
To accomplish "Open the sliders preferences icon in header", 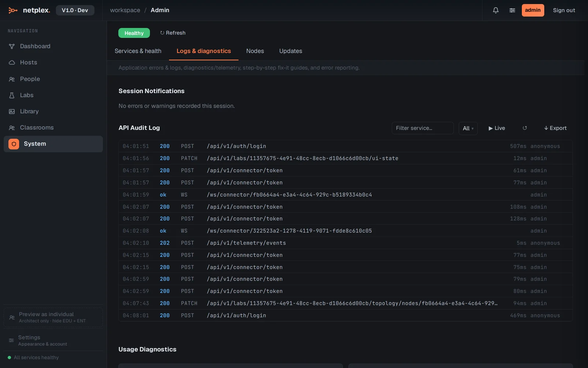I will (x=512, y=10).
